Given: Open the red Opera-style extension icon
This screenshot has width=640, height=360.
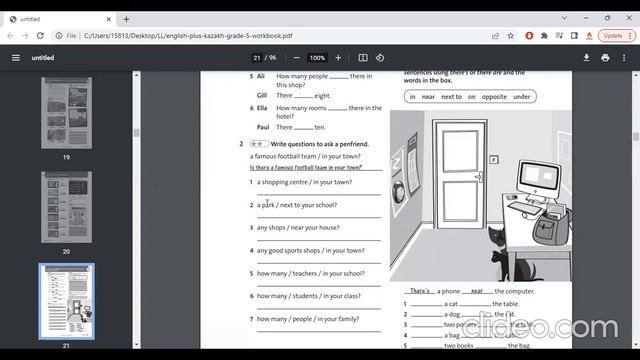Looking at the screenshot, I should point(529,36).
